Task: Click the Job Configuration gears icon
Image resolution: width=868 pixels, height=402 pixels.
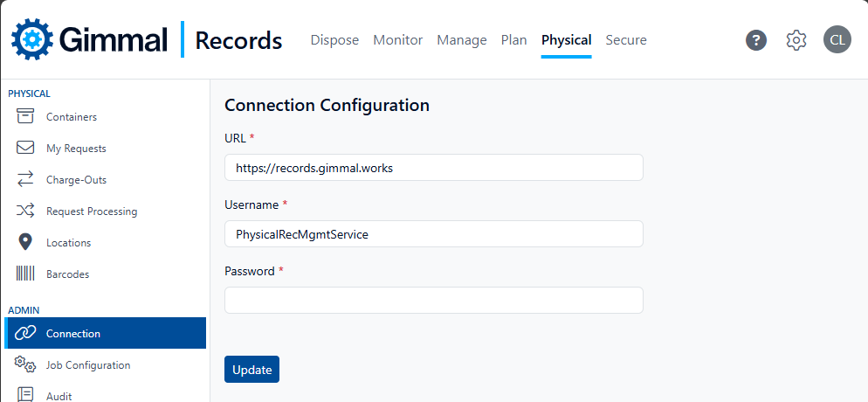Action: point(25,364)
